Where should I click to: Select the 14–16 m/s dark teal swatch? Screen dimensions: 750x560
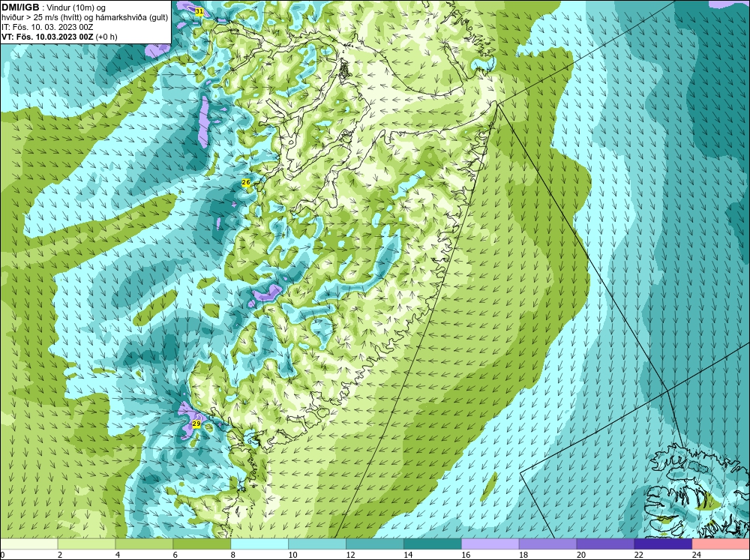[x=433, y=544]
